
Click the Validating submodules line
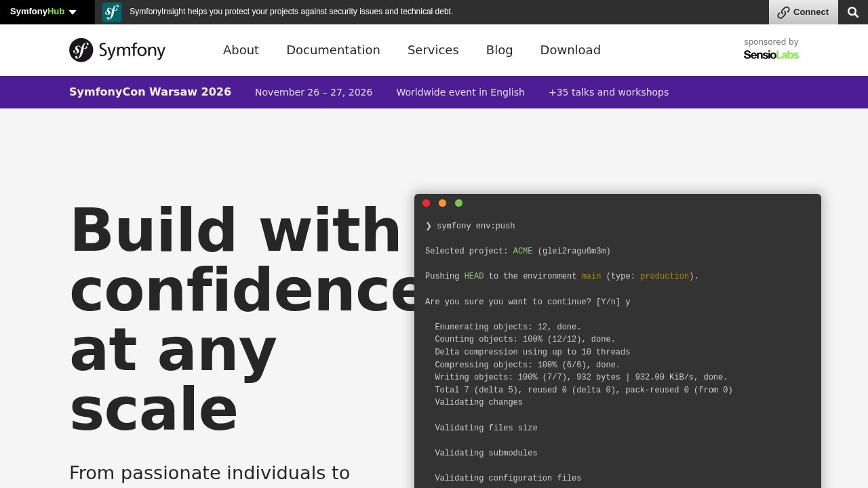486,453
